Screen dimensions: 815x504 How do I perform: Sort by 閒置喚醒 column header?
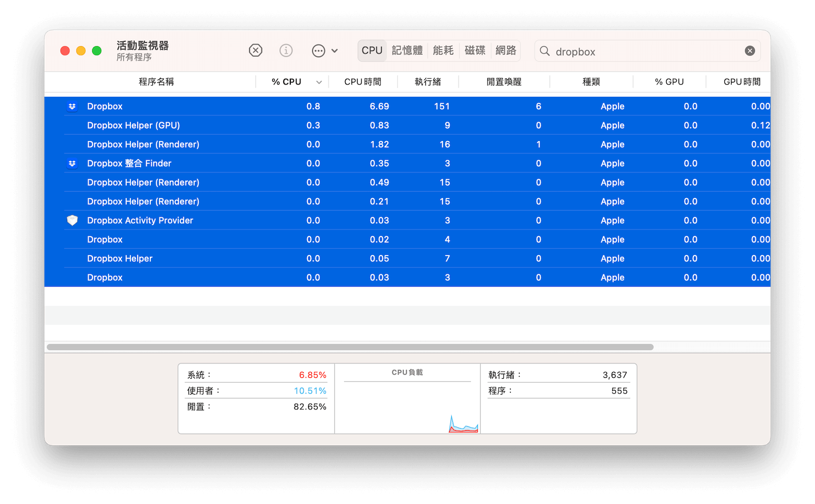coord(504,82)
